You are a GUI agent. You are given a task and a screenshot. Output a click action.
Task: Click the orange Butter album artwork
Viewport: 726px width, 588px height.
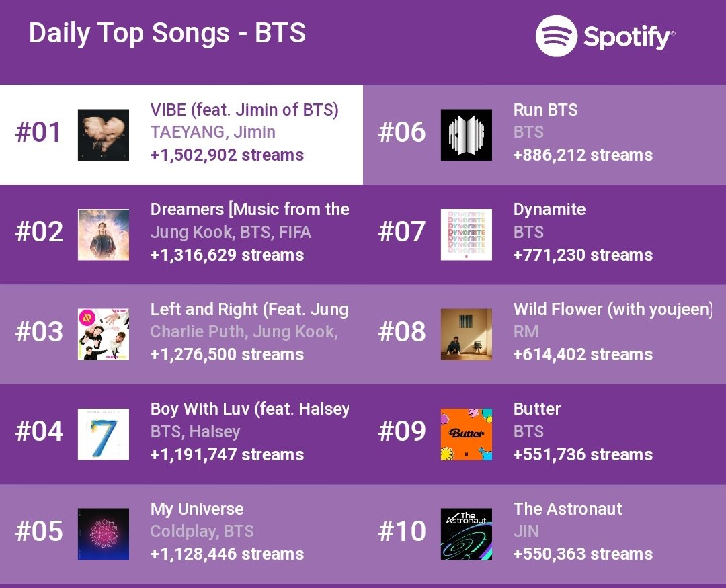467,434
